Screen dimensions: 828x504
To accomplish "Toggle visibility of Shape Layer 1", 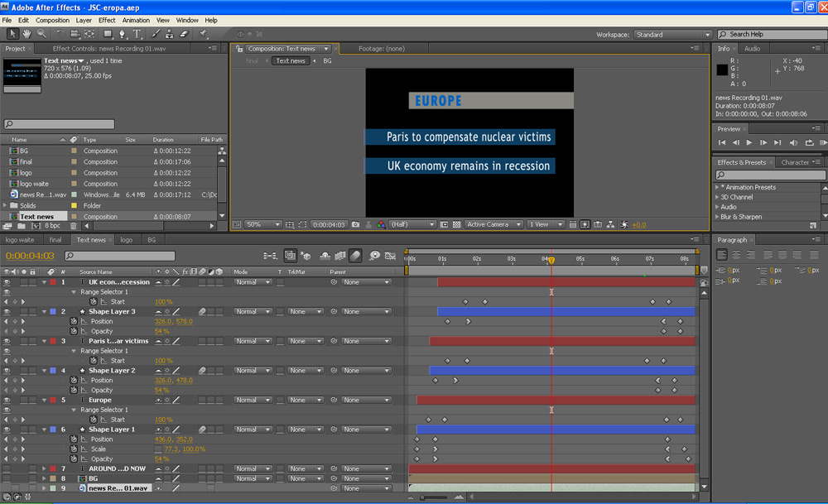I will [7, 430].
